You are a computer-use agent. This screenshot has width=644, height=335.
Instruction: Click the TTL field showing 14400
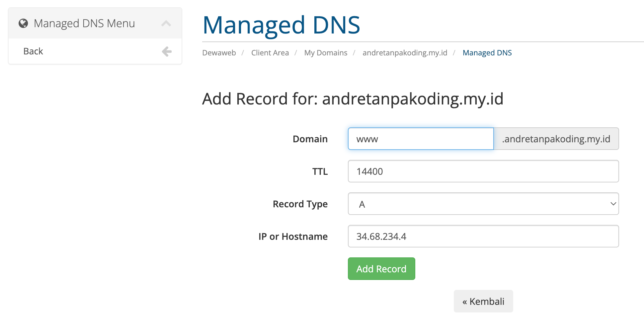[483, 171]
